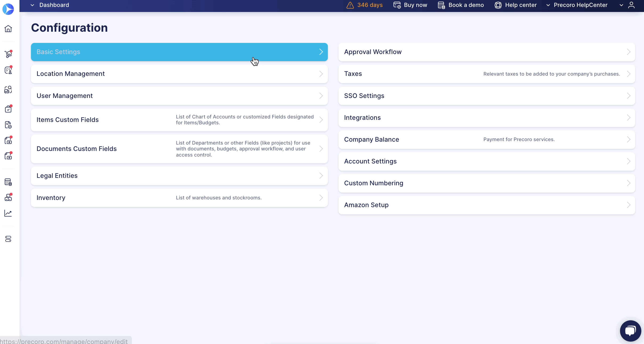Click the Documents Custom Fields row chevron
Screen dimensions: 644x344
click(x=321, y=149)
